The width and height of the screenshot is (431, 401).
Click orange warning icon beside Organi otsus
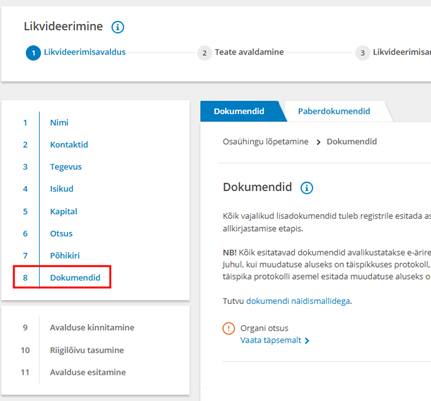(x=229, y=328)
